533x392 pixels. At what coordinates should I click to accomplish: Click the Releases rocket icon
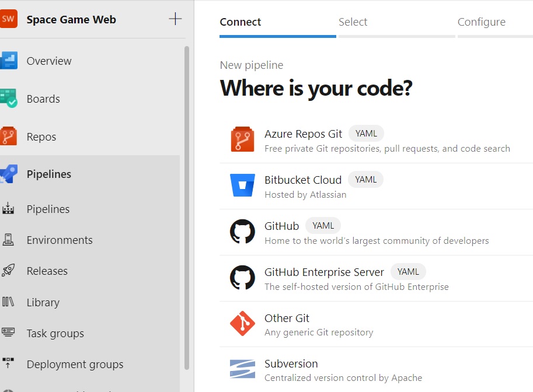click(x=8, y=271)
